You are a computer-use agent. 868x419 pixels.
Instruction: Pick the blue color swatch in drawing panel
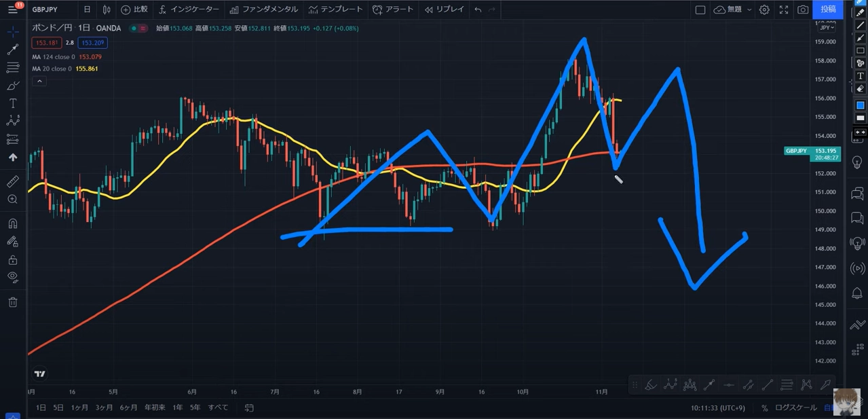click(x=860, y=105)
